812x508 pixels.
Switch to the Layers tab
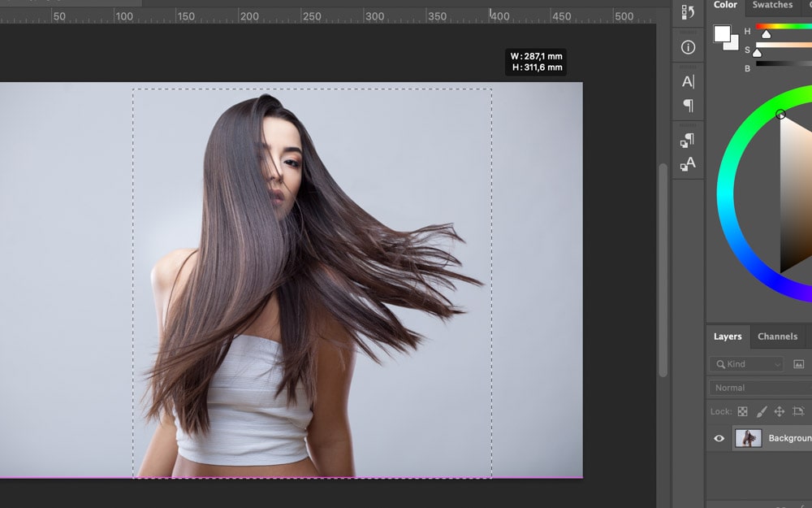[x=728, y=336]
